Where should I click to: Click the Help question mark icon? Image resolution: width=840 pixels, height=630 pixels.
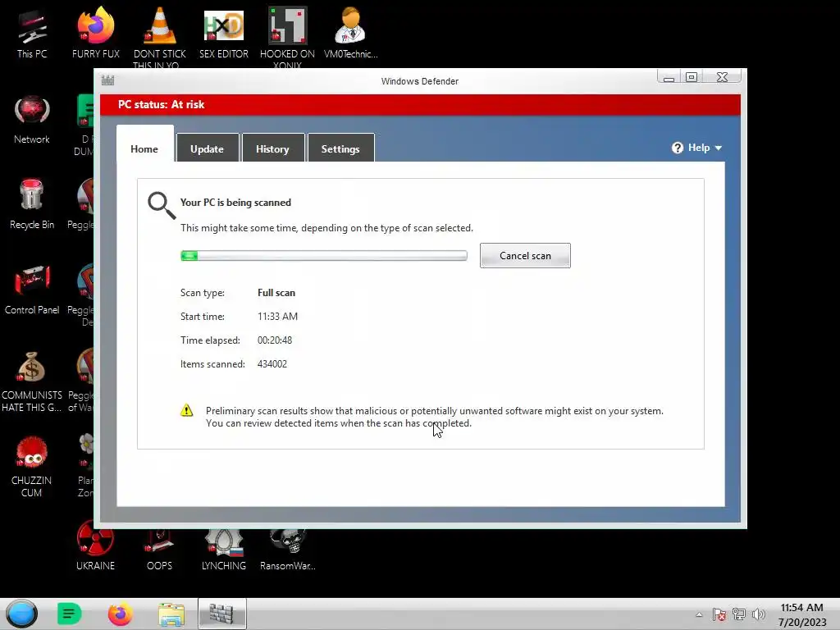pos(677,148)
